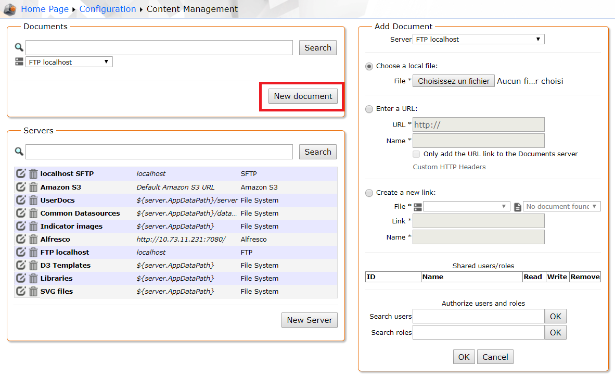
Task: Delete the SVG files server
Action: tap(33, 291)
